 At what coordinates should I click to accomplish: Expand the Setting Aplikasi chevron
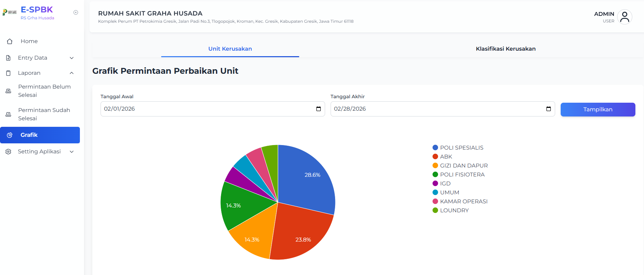(72, 152)
